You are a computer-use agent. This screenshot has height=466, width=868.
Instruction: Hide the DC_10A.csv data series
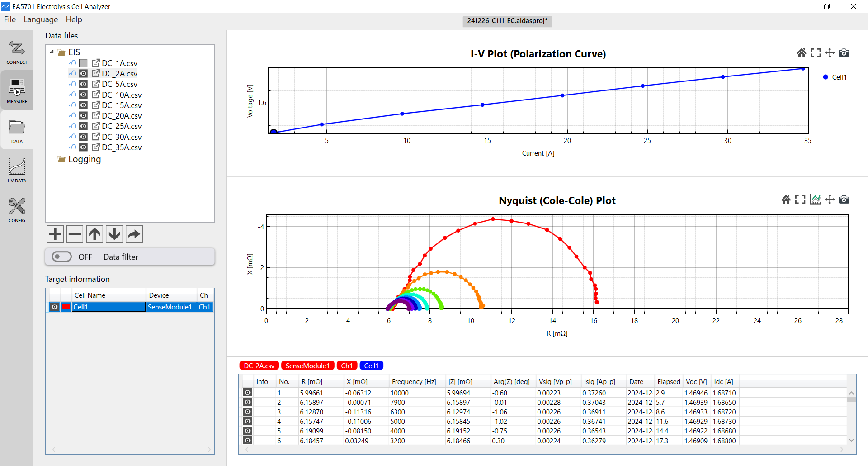tap(84, 95)
